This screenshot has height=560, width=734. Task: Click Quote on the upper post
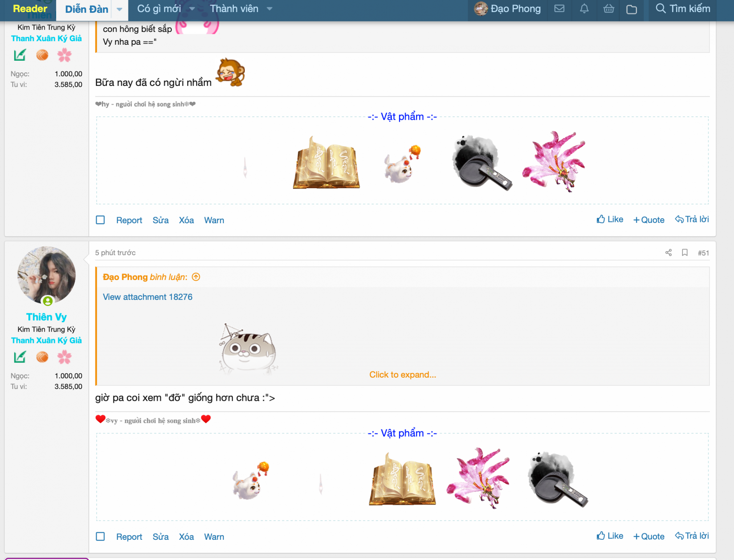click(649, 220)
